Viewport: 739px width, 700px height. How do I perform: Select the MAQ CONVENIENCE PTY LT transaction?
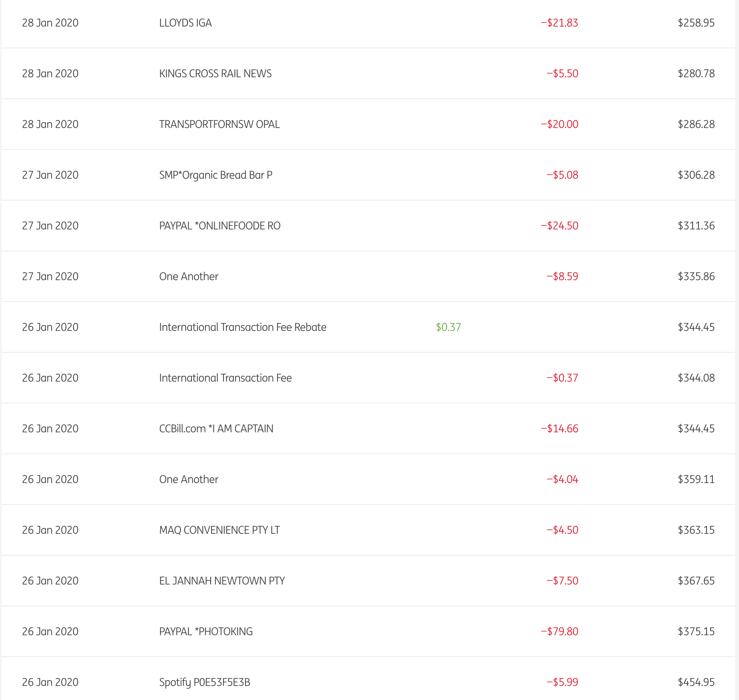(x=219, y=530)
